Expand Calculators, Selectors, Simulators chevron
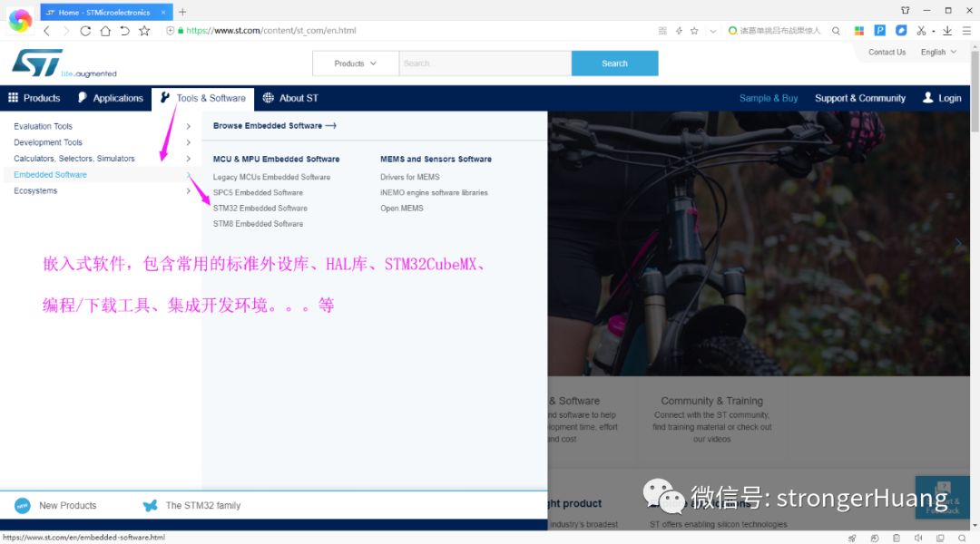Viewport: 980px width, 544px height. [x=188, y=159]
